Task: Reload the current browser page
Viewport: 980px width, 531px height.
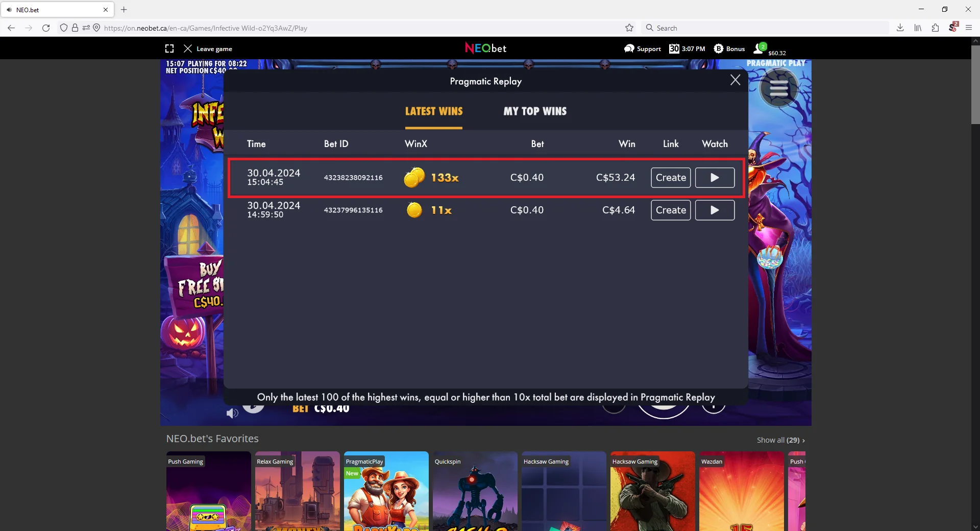Action: pos(46,28)
